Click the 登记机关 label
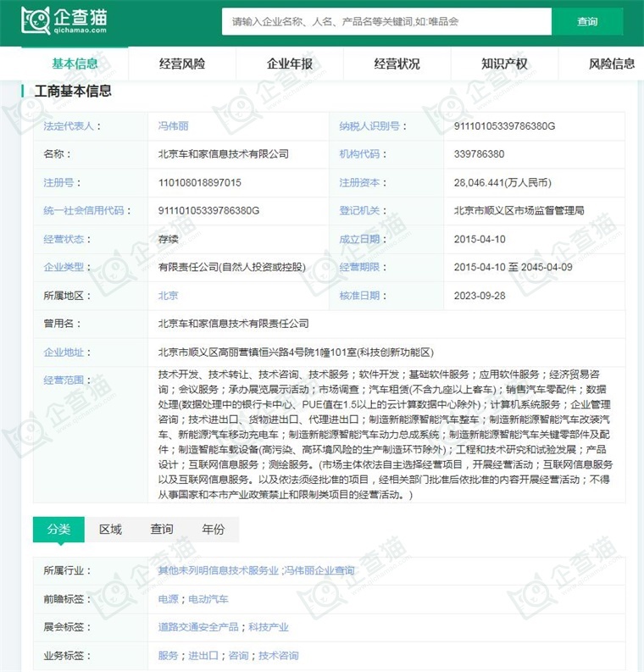Image resolution: width=644 pixels, height=672 pixels. point(359,211)
